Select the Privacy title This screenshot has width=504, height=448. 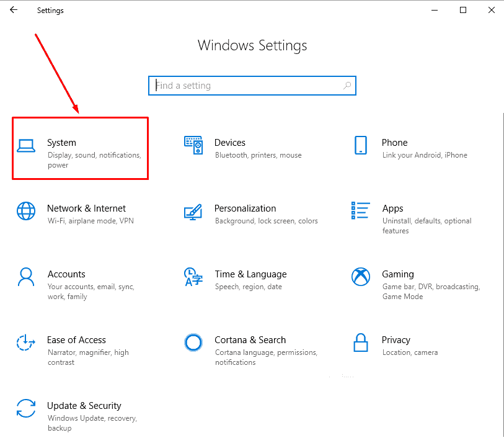[x=396, y=341]
